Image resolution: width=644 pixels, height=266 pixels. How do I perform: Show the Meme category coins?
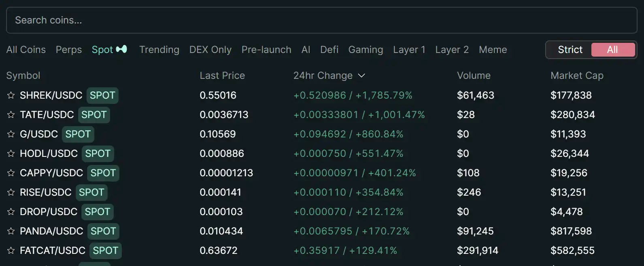pos(493,50)
